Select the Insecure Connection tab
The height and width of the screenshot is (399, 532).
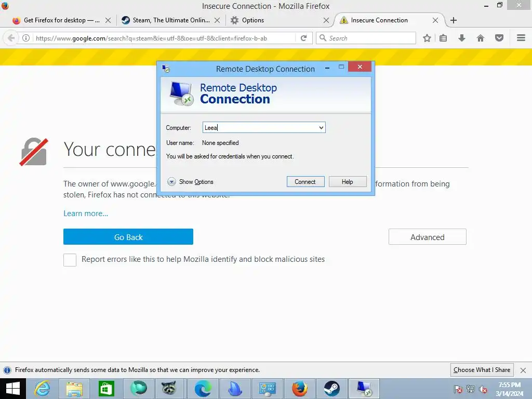point(379,20)
